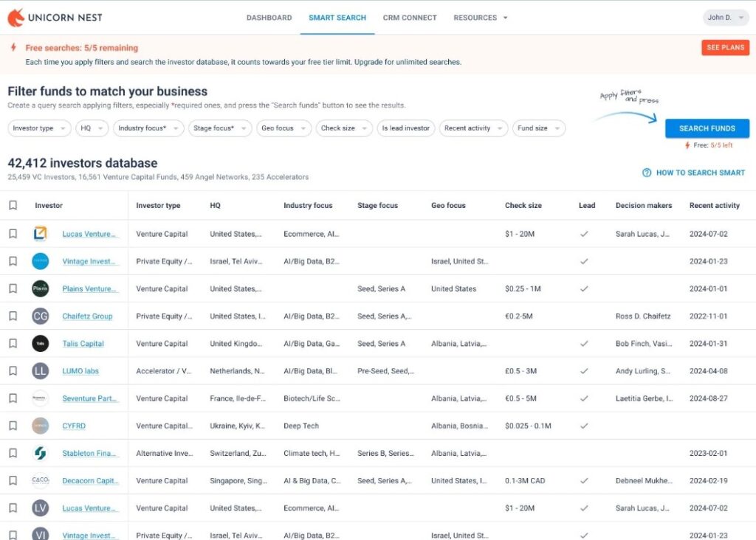Bookmark the Stableton Finance row

pyautogui.click(x=13, y=453)
